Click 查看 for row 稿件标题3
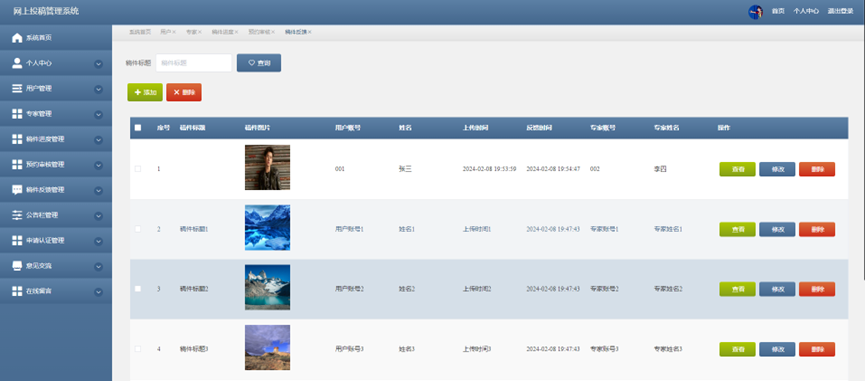The height and width of the screenshot is (381, 865). pos(738,349)
